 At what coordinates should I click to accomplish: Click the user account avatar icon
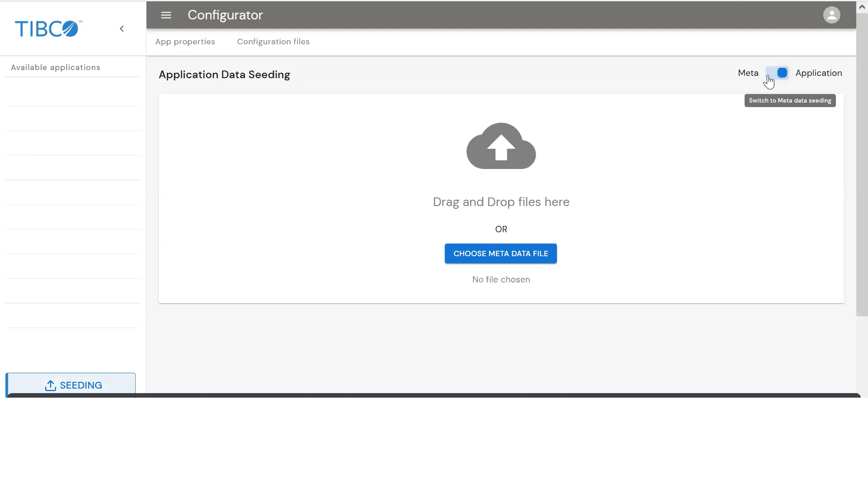831,15
